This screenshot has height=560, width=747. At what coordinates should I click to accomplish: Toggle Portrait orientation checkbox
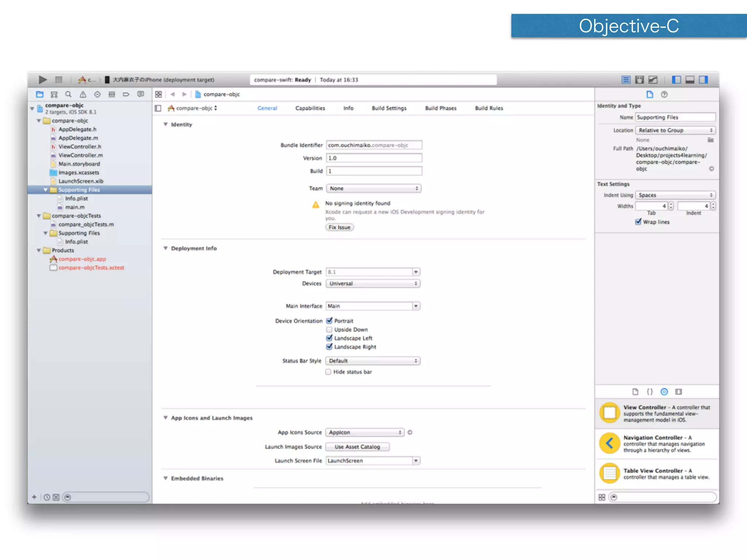[329, 320]
